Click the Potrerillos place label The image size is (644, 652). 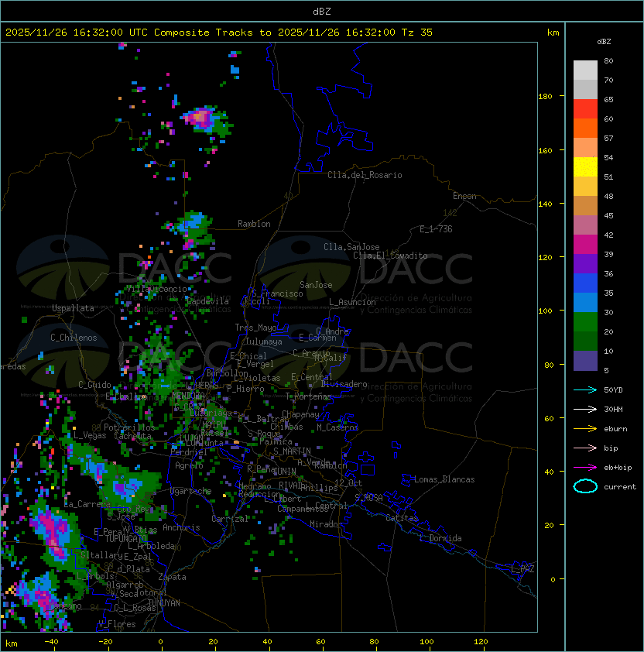(129, 427)
